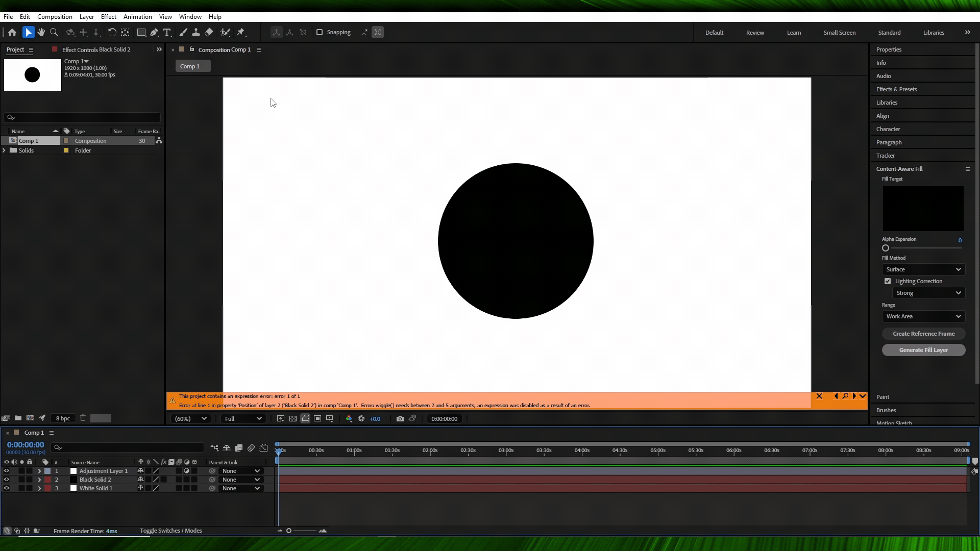The height and width of the screenshot is (551, 980).
Task: Open the Graph Editor in timeline
Action: (x=263, y=448)
